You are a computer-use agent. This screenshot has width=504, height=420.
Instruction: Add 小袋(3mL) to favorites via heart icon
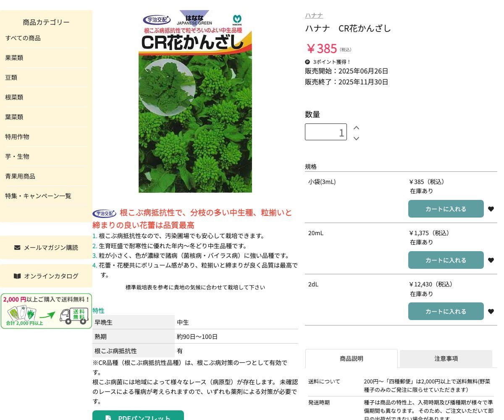(x=491, y=209)
